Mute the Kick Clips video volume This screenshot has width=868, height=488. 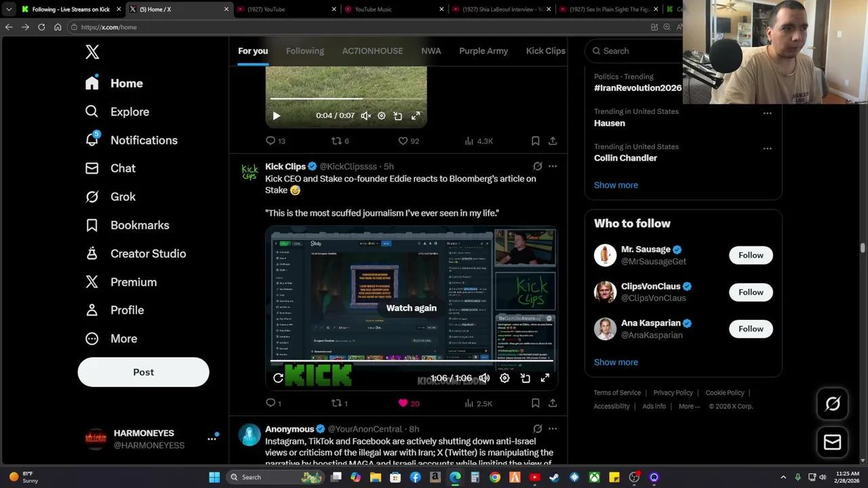click(484, 378)
